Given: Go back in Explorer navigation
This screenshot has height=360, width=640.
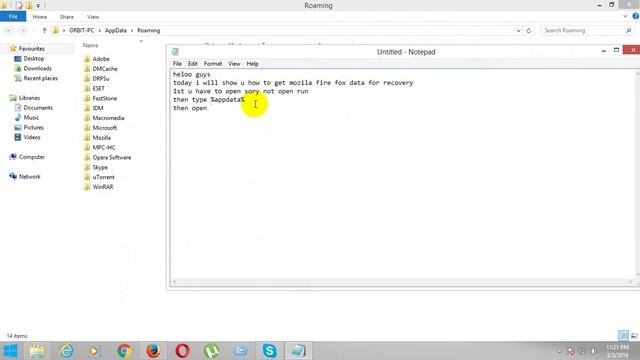Looking at the screenshot, I should (x=9, y=31).
